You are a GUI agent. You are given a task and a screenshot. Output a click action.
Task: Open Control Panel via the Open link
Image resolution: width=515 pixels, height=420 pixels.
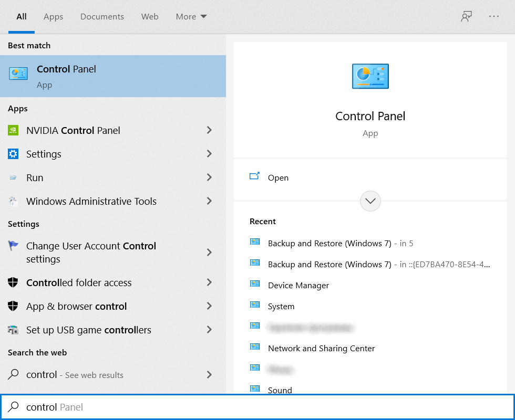tap(278, 177)
